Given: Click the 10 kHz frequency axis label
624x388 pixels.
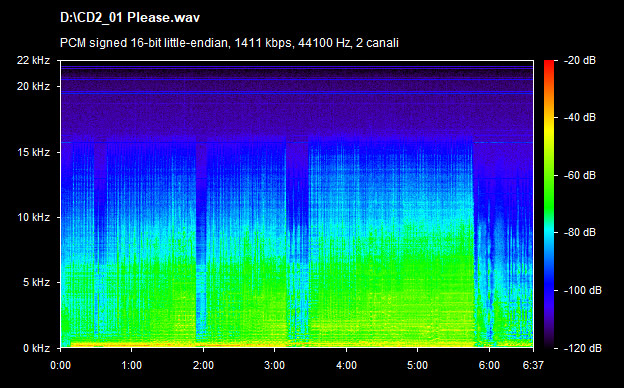Looking at the screenshot, I should [33, 217].
